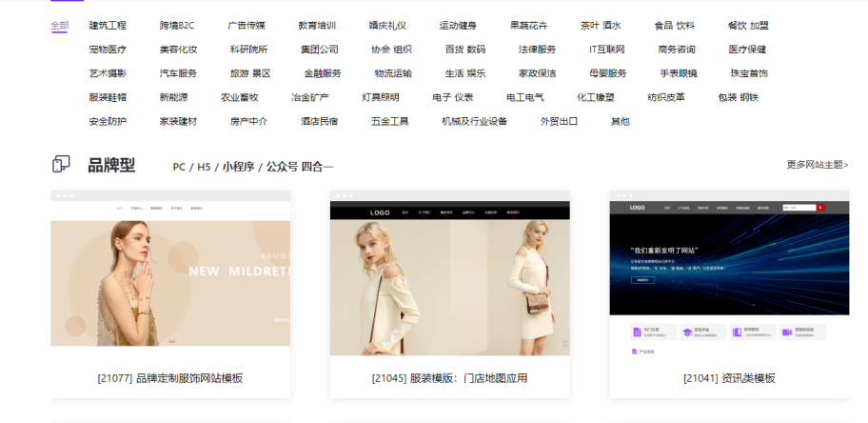Select IT互联网 category
This screenshot has width=868, height=423.
click(x=606, y=49)
